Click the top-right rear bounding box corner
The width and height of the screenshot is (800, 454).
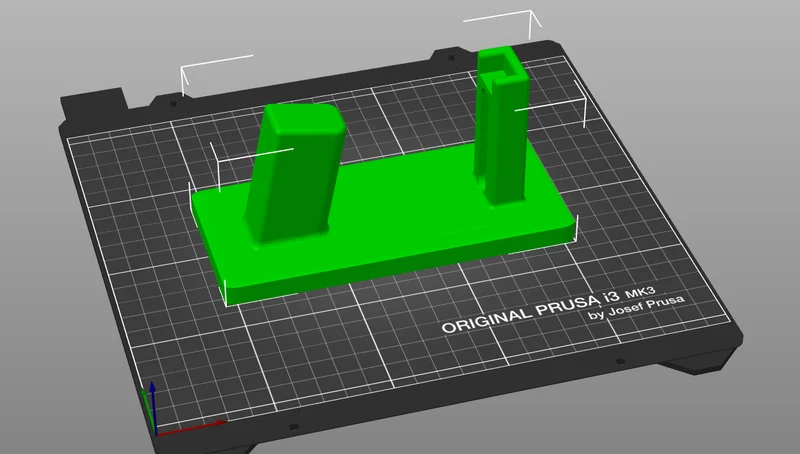tap(531, 11)
